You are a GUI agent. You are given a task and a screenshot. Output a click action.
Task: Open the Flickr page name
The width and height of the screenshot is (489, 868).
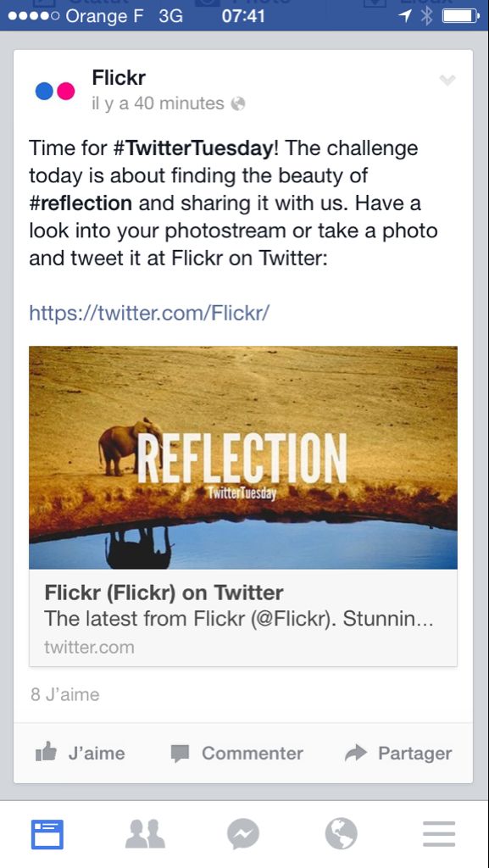[119, 78]
